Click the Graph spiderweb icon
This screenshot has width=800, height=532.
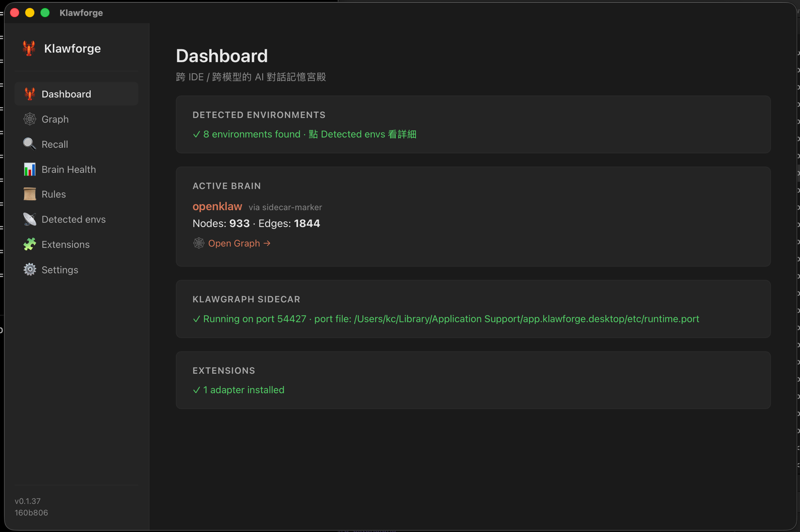coord(30,119)
